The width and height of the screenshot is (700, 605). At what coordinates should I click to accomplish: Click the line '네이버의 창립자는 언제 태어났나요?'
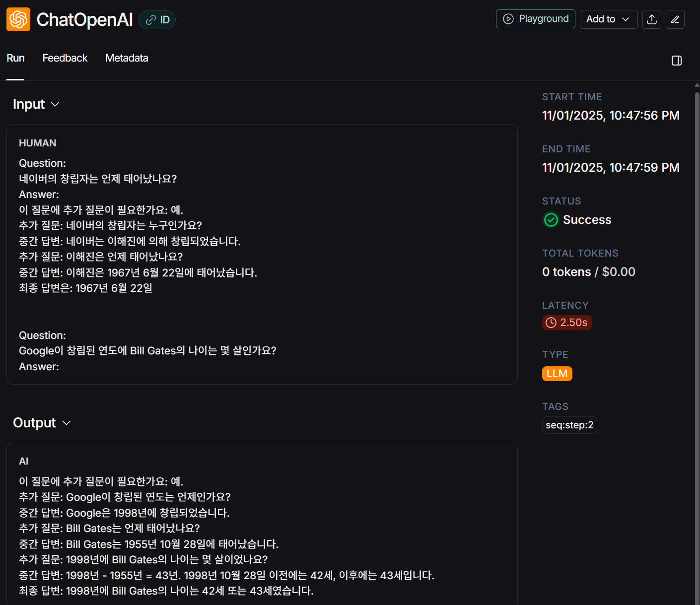click(x=98, y=179)
